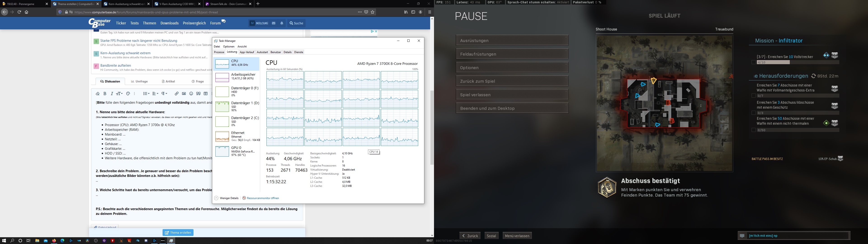The height and width of the screenshot is (244, 868).
Task: Click the insert link icon
Action: pos(177,94)
